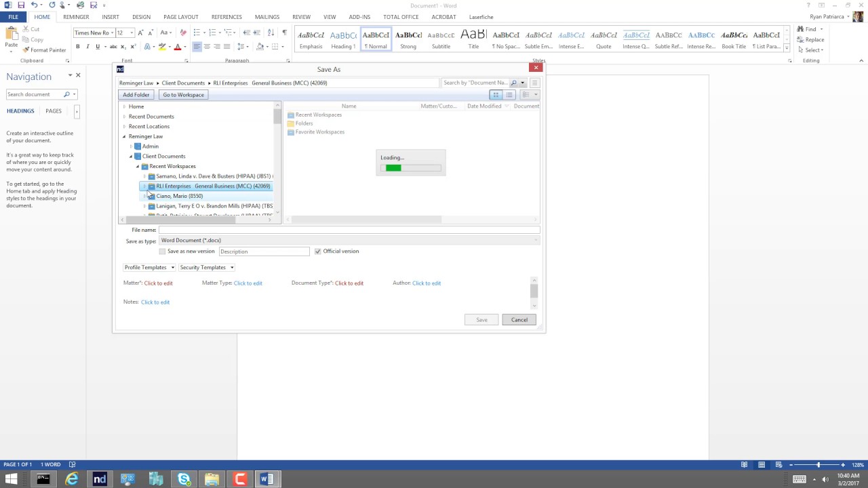Viewport: 868px width, 488px height.
Task: Click to edit the Notes field
Action: click(155, 302)
